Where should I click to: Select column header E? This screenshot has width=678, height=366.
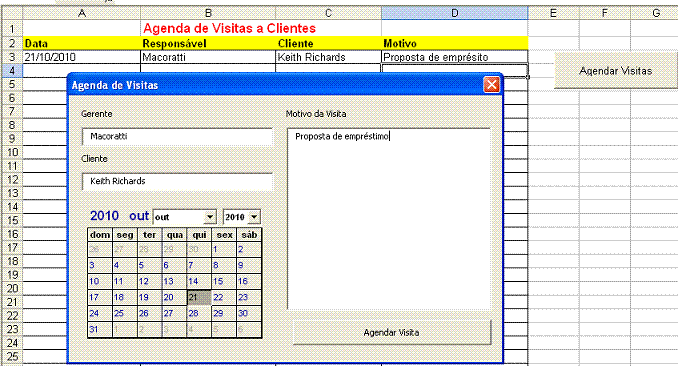pyautogui.click(x=553, y=13)
